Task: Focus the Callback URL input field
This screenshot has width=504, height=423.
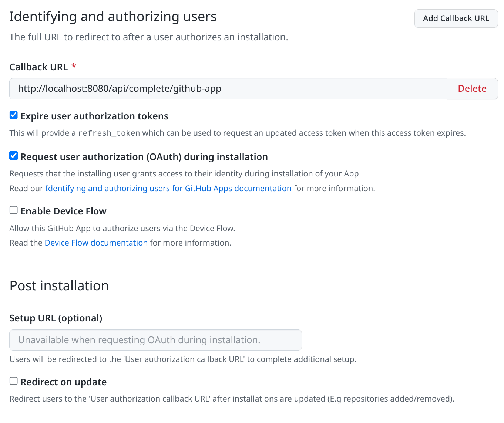Action: pos(228,89)
